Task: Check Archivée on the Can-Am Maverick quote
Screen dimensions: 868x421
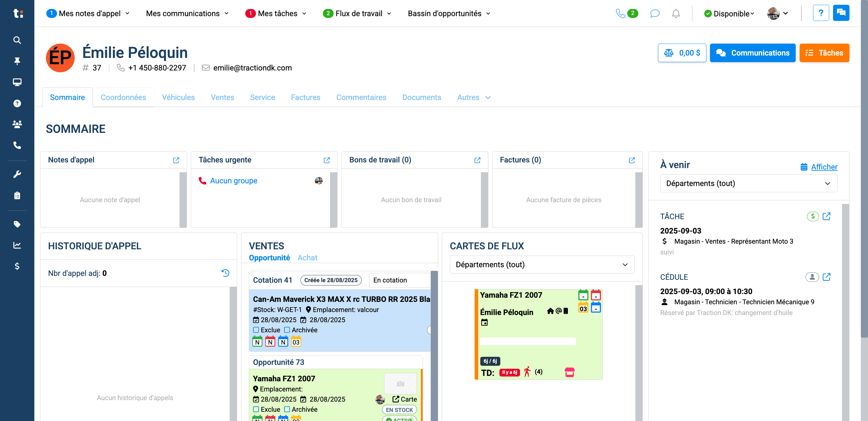Action: (287, 330)
